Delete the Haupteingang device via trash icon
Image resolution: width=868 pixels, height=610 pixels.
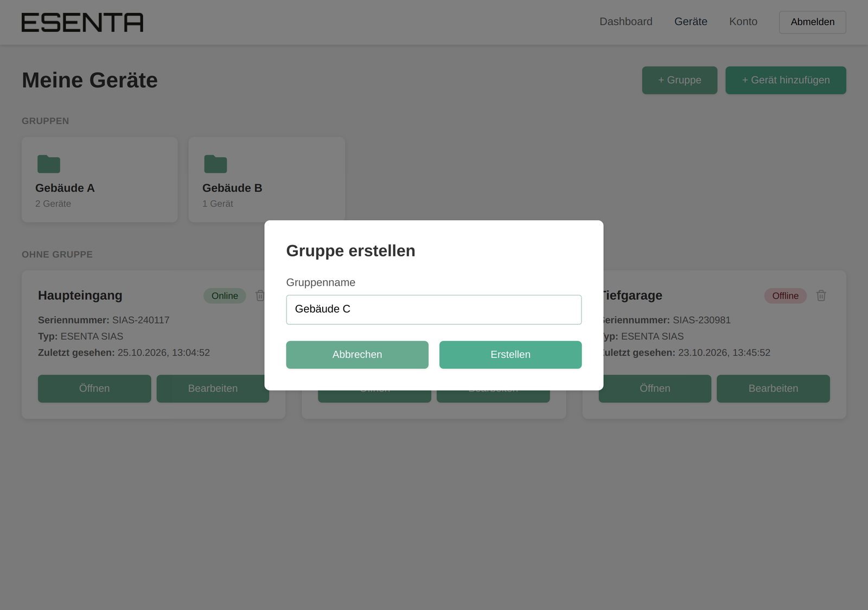pos(260,296)
